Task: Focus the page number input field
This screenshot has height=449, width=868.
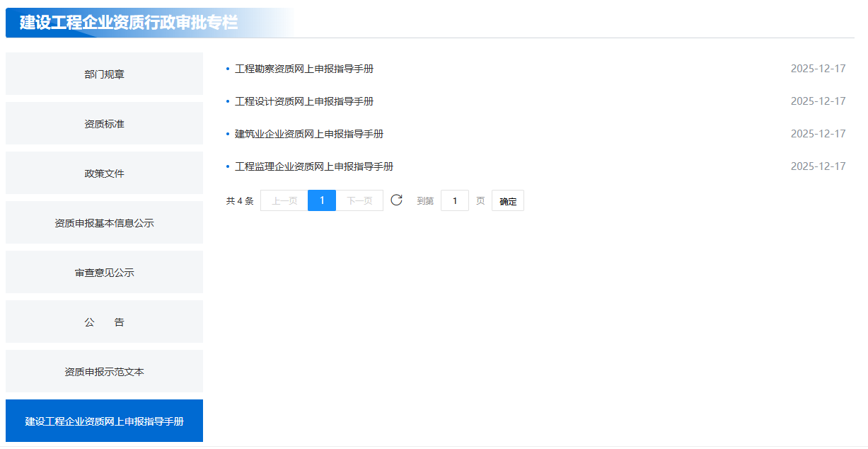Action: (x=454, y=200)
